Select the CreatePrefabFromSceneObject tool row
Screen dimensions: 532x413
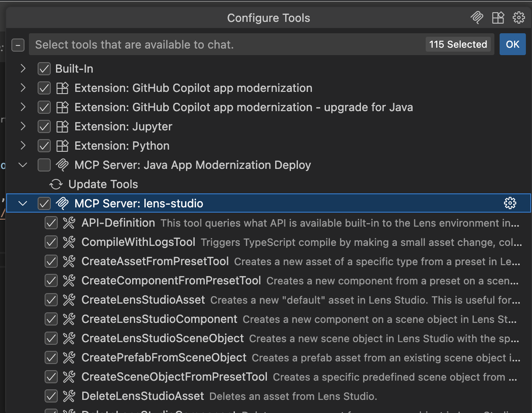click(x=164, y=357)
